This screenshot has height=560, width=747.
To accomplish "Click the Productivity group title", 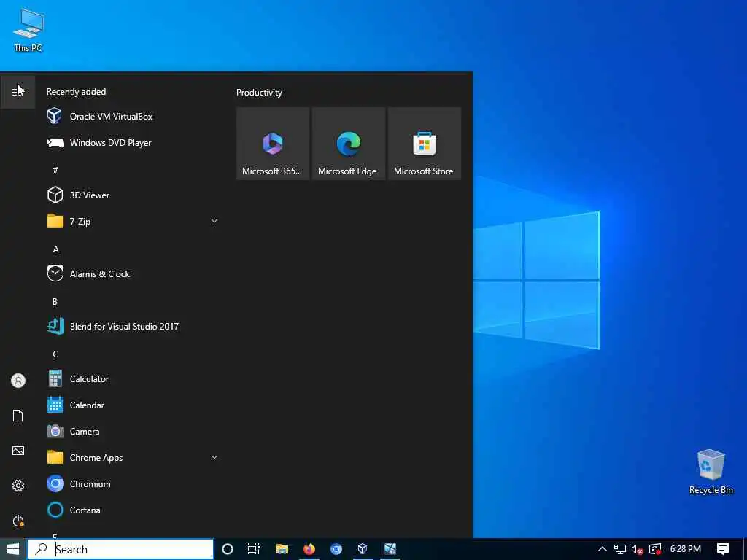I will point(259,93).
